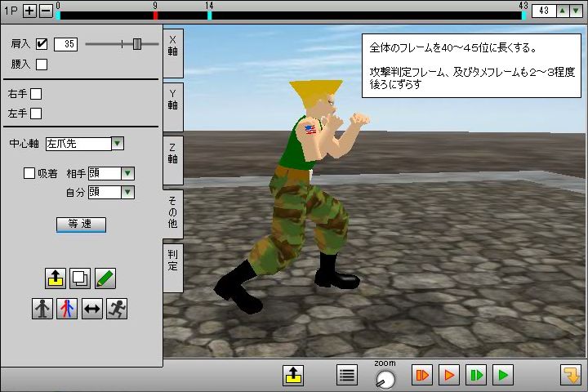Select the running figure icon
This screenshot has width=588, height=392.
[117, 309]
